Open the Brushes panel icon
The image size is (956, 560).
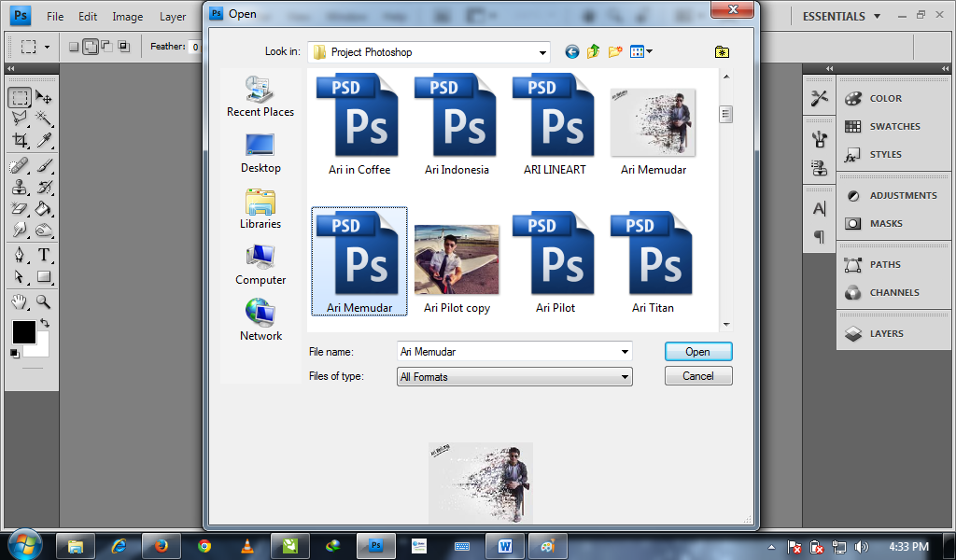[x=820, y=140]
